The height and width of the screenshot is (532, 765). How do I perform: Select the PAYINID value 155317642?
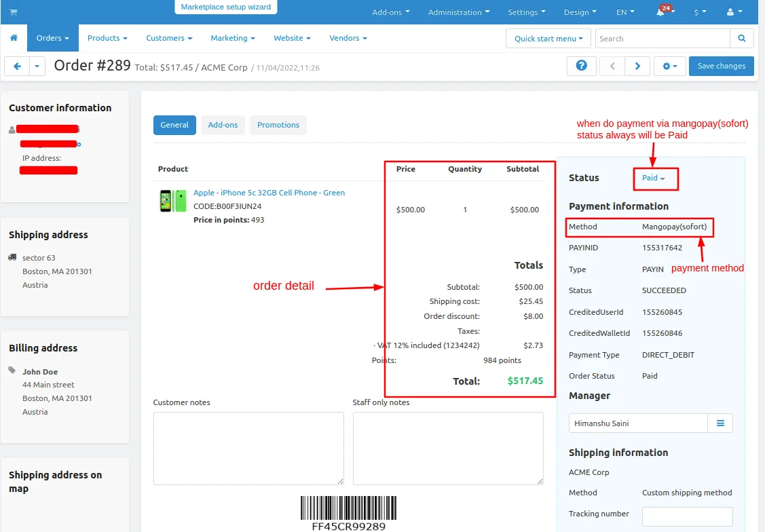point(662,248)
